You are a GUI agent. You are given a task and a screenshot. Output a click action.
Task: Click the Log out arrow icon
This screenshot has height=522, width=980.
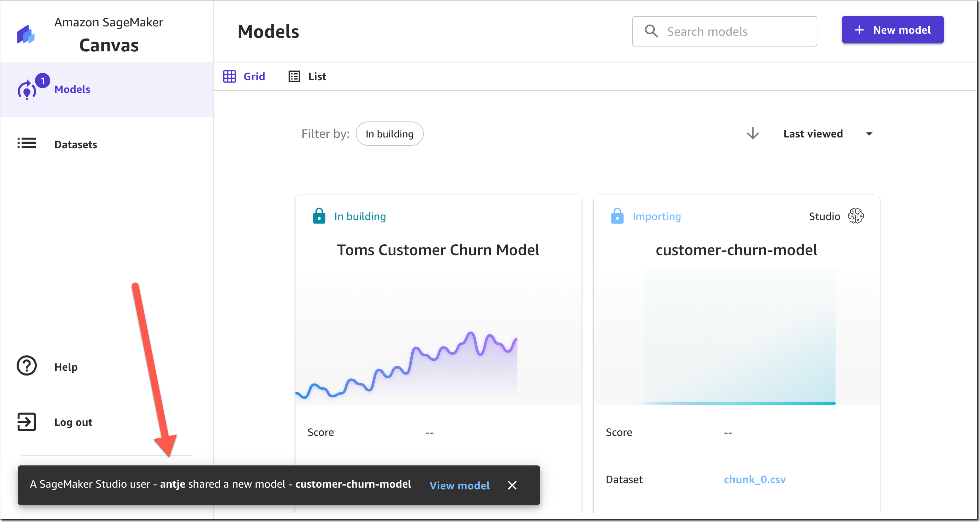tap(27, 422)
